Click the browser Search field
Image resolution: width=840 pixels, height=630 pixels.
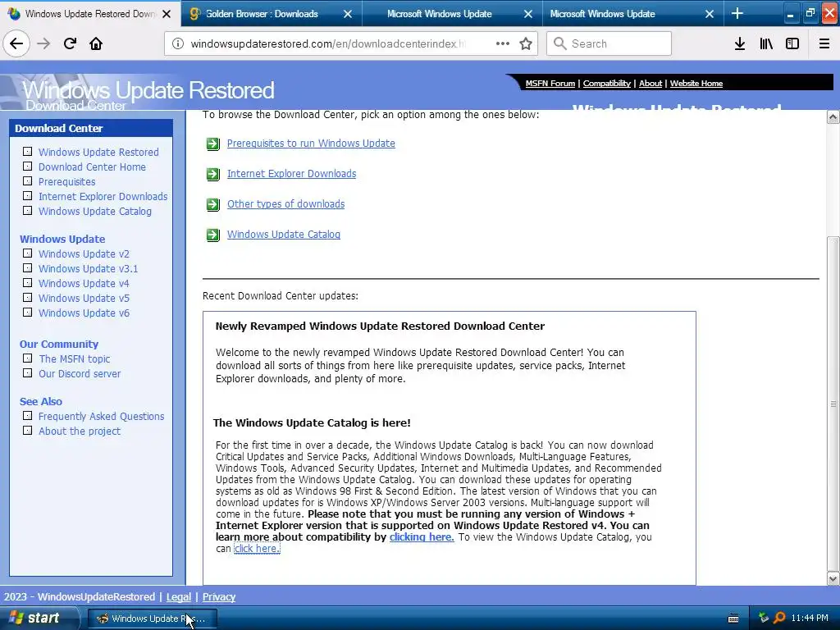(609, 44)
